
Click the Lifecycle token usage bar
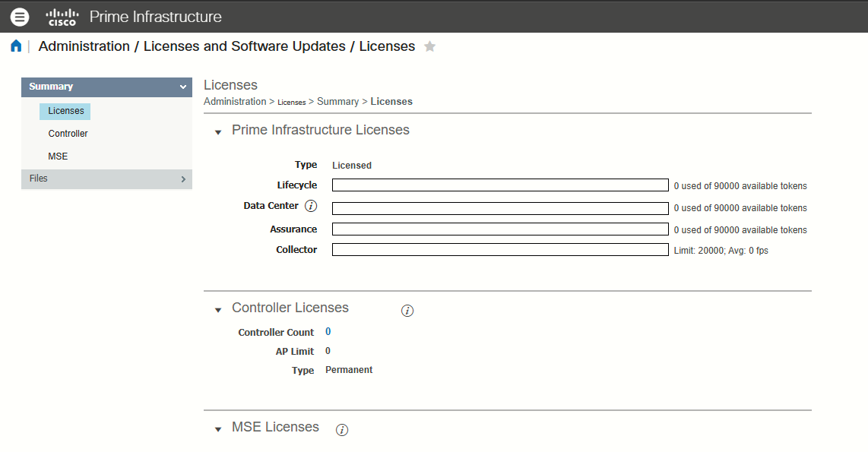coord(500,185)
